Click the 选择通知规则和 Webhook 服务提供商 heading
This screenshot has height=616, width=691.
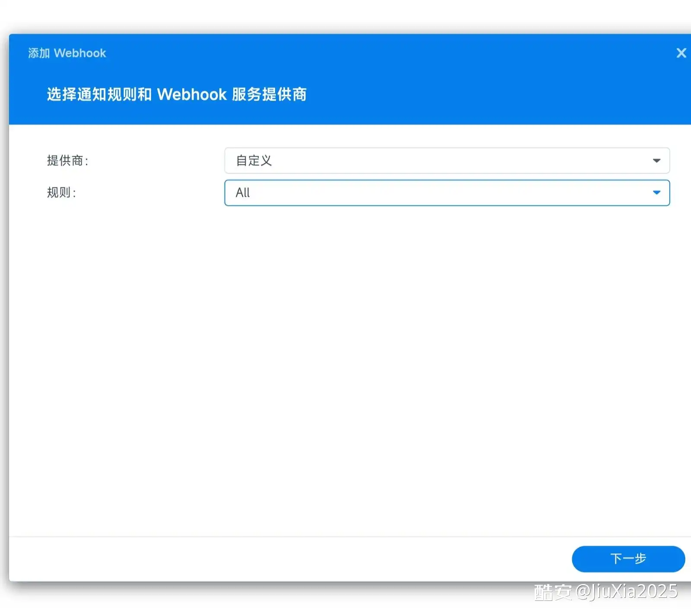point(177,94)
